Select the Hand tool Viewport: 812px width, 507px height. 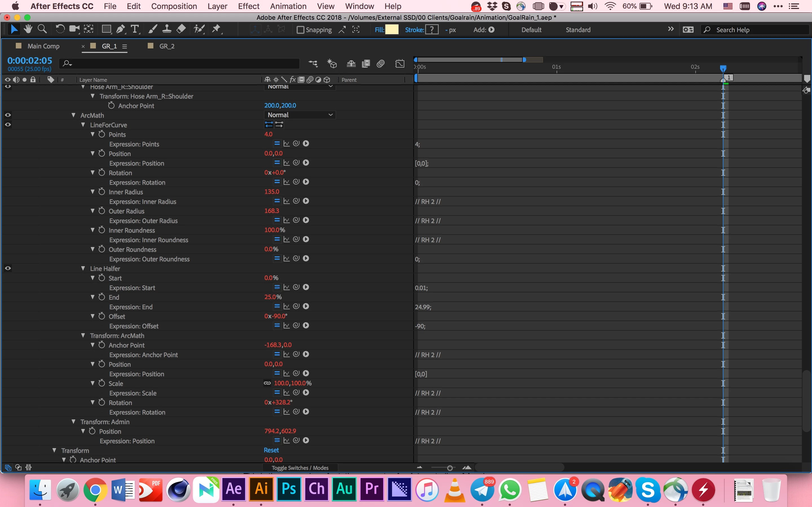pos(28,30)
